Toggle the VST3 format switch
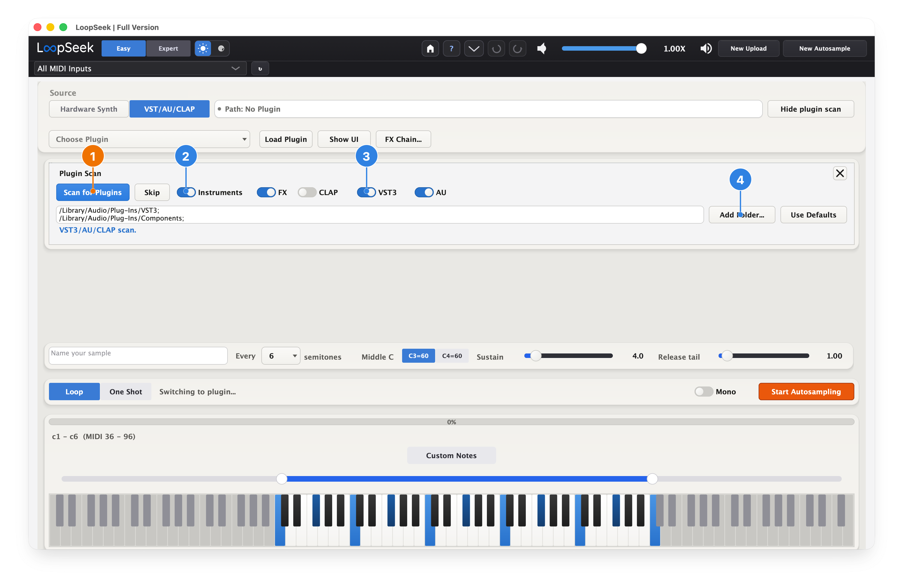This screenshot has height=588, width=903. [x=367, y=192]
